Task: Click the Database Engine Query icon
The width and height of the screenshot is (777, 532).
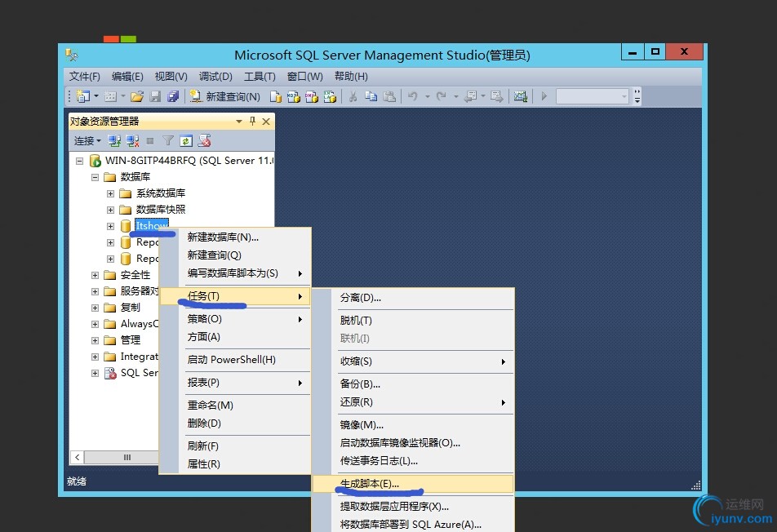Action: click(x=276, y=96)
